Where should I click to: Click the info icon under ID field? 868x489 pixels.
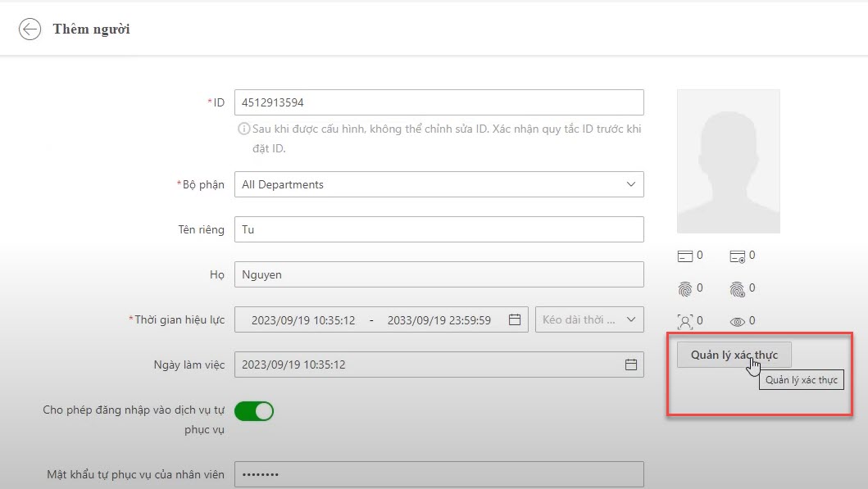243,129
